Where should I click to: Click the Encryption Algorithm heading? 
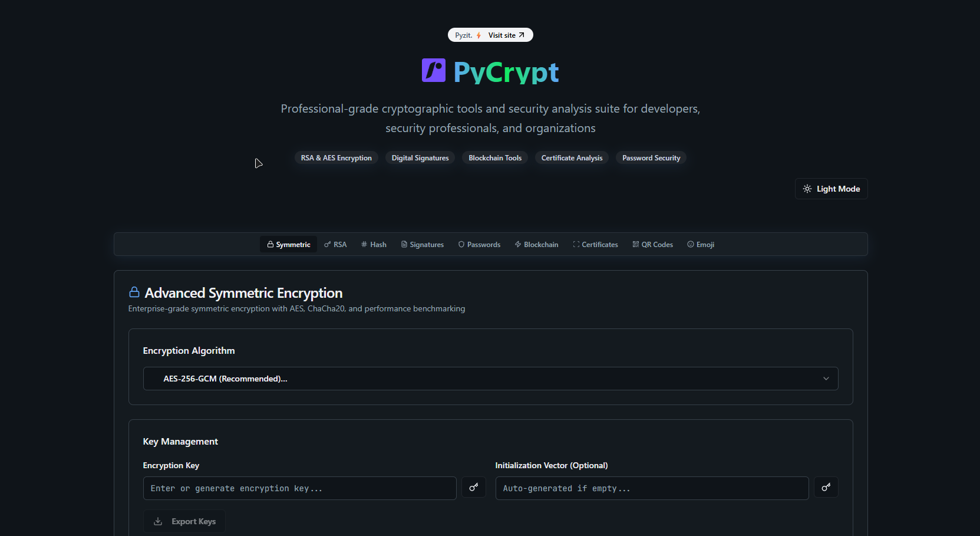pos(189,350)
